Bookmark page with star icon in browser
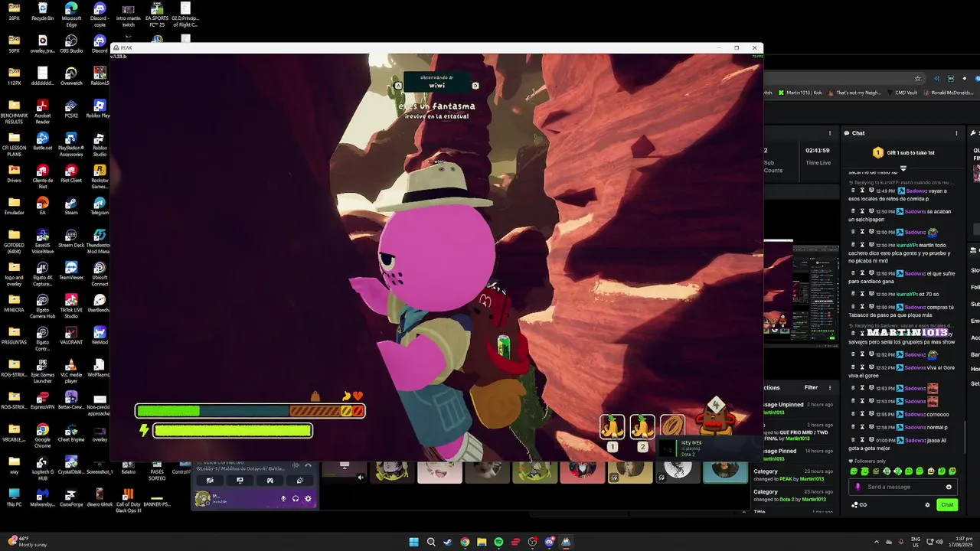Image resolution: width=980 pixels, height=551 pixels. 917,78
